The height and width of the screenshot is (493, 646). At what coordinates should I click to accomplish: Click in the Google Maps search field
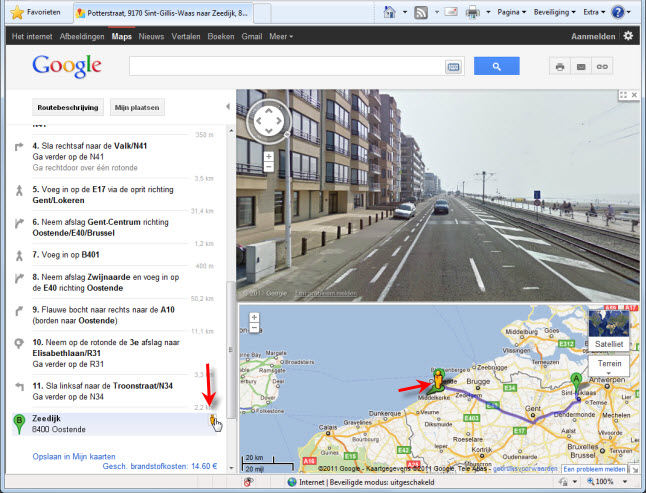pyautogui.click(x=287, y=66)
